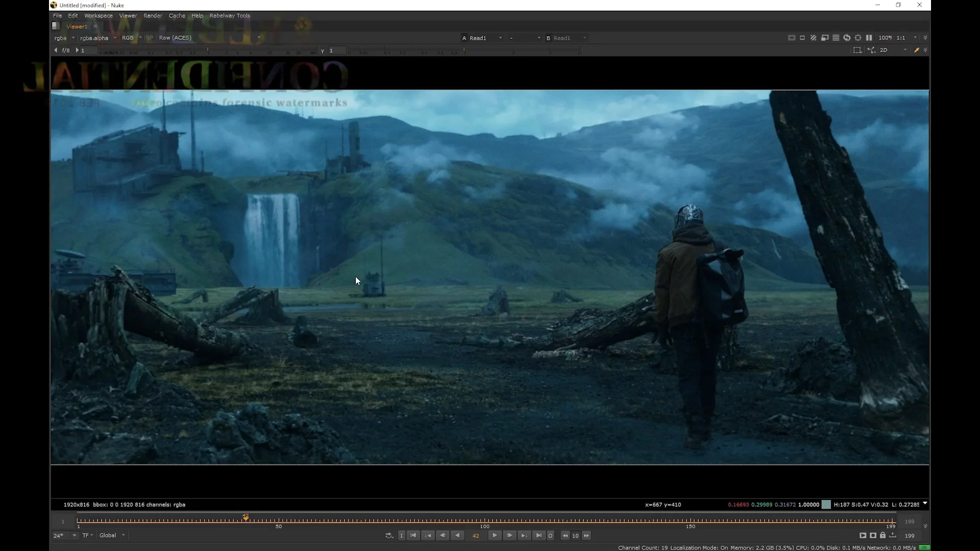Play forward

(x=495, y=536)
